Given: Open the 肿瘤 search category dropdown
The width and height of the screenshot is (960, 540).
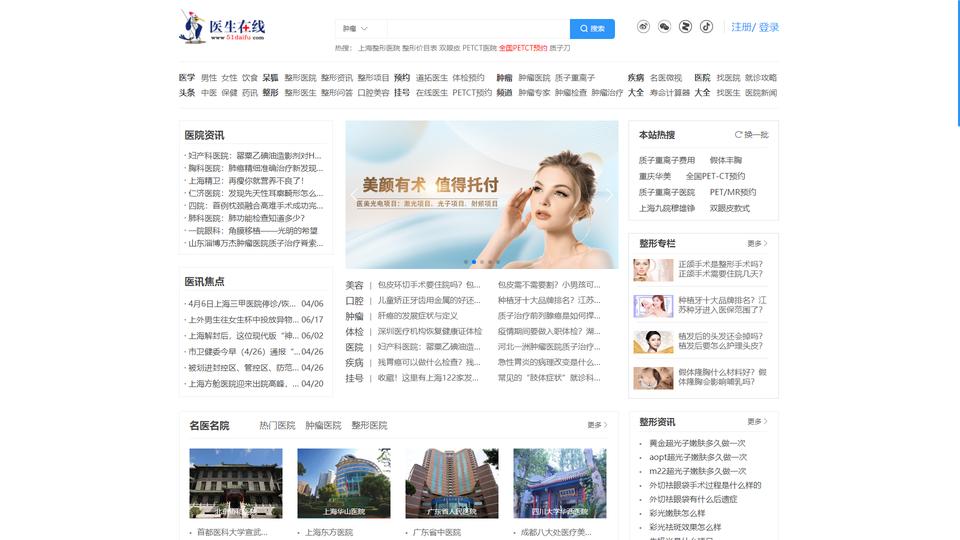Looking at the screenshot, I should tap(356, 29).
